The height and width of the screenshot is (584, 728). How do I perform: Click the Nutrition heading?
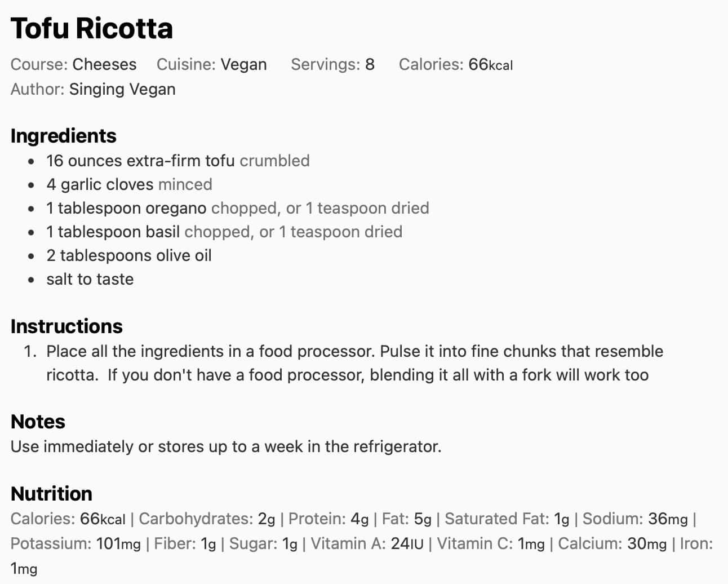(51, 494)
